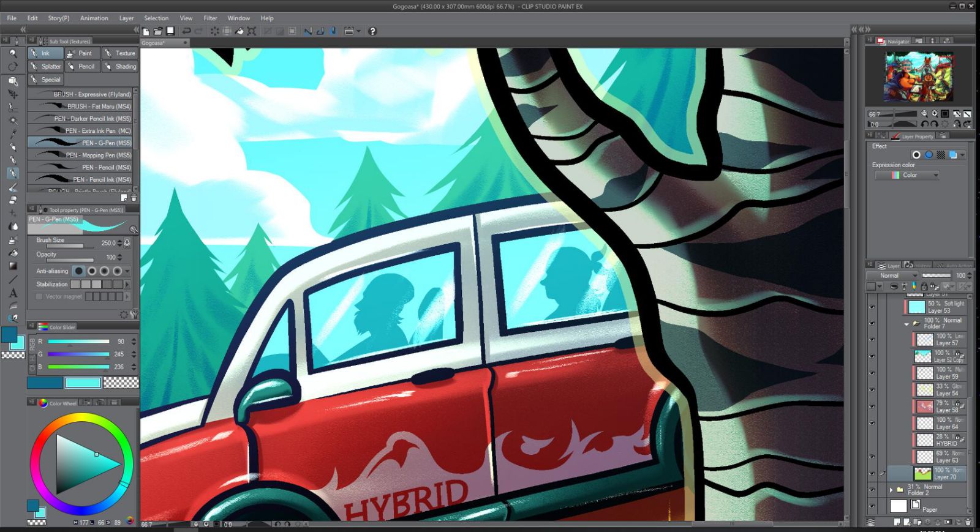Viewport: 980px width, 532px height.
Task: Open the Filter menu
Action: pos(210,18)
